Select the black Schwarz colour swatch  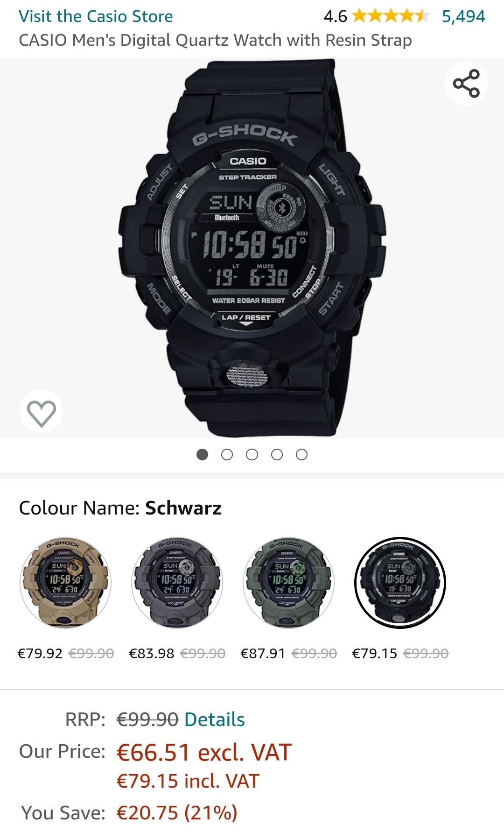point(400,583)
